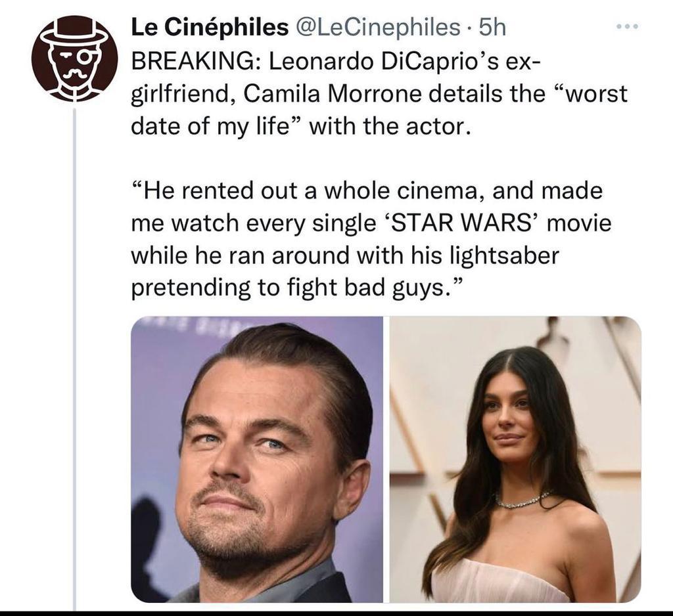This screenshot has width=673, height=616.
Task: Click the black bar at the bottom
Action: [336, 611]
